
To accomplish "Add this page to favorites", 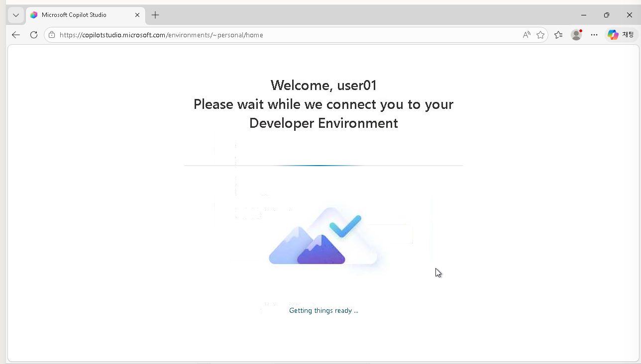I will (540, 35).
